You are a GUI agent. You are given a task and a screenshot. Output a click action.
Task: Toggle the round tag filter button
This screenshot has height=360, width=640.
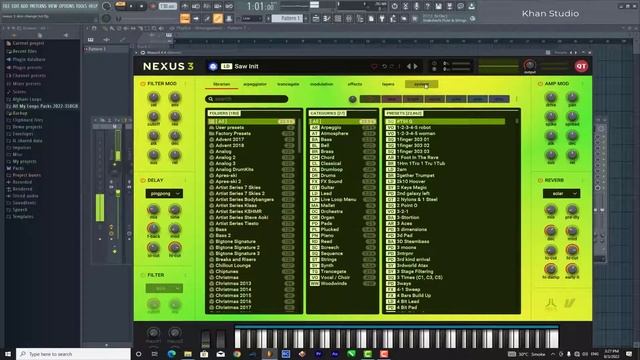tap(353, 99)
